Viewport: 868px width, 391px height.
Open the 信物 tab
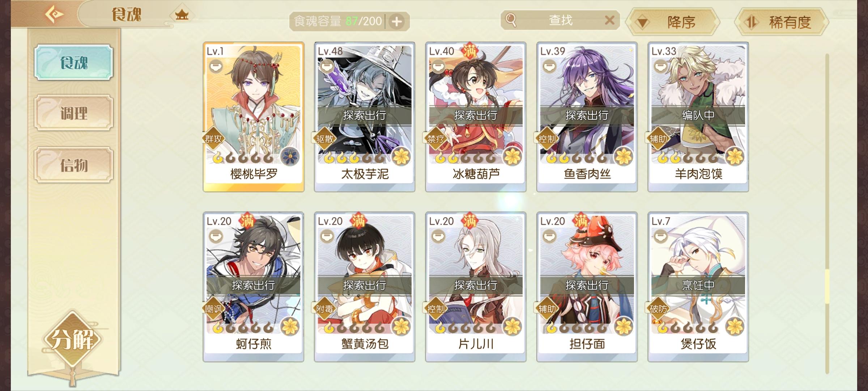(74, 165)
